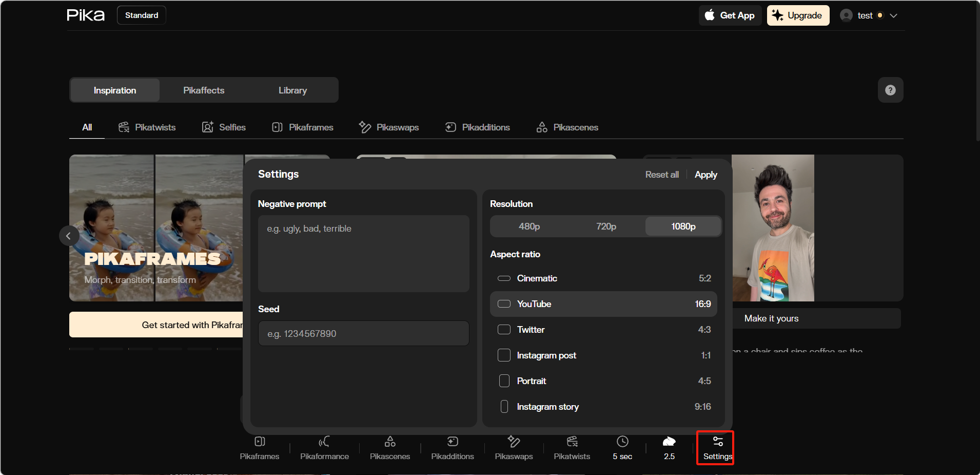Viewport: 980px width, 475px height.
Task: Click the help question mark icon
Action: click(890, 90)
